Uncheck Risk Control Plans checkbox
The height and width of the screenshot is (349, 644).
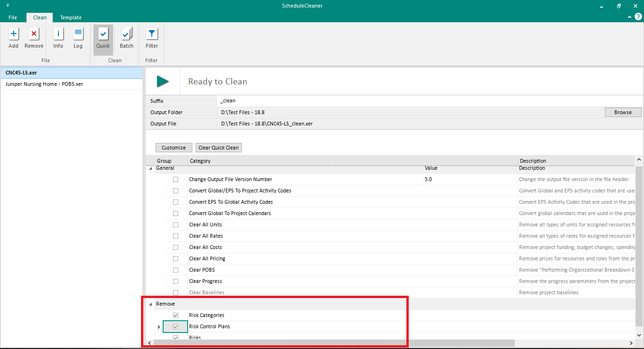coord(175,326)
